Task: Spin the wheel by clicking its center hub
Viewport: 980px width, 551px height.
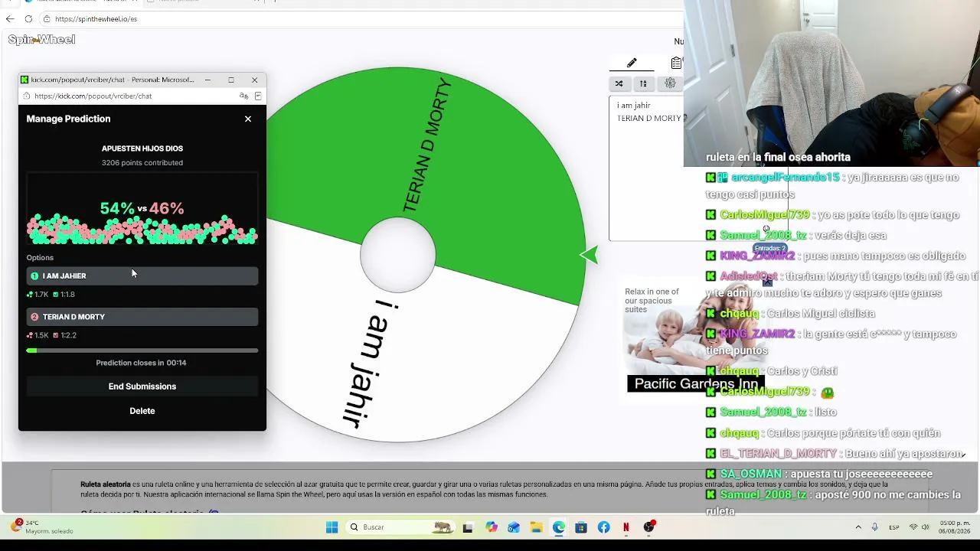Action: pyautogui.click(x=398, y=255)
